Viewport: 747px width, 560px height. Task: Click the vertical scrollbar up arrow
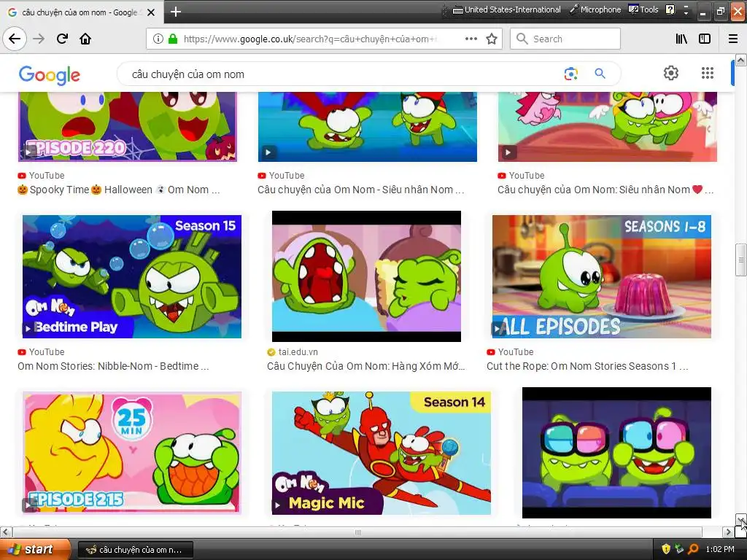pyautogui.click(x=741, y=60)
